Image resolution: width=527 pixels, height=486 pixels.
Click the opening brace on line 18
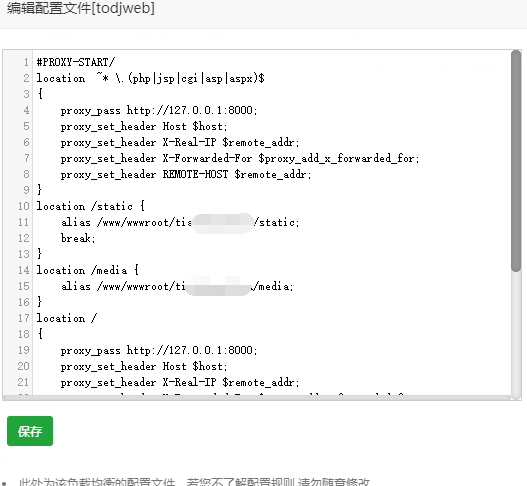pyautogui.click(x=40, y=334)
